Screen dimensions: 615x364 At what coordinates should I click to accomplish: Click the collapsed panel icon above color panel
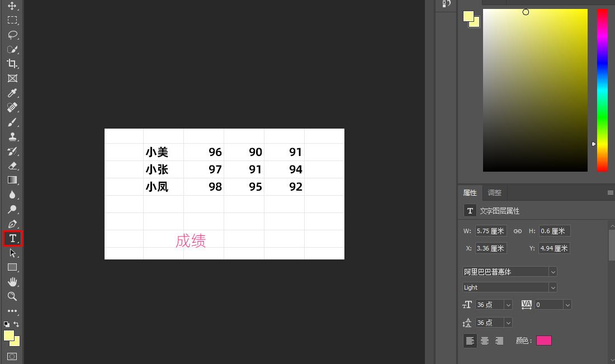446,3
